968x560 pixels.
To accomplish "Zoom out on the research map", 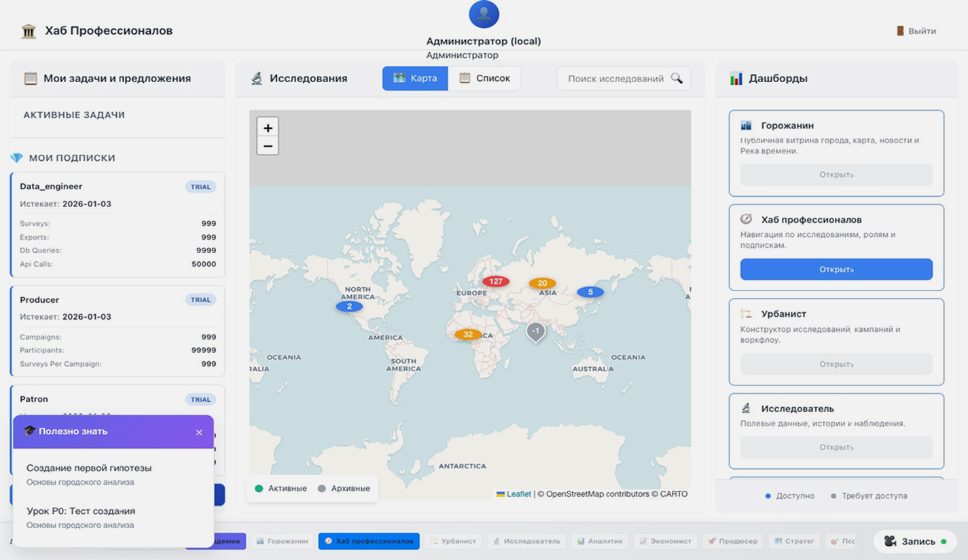I will click(x=268, y=146).
